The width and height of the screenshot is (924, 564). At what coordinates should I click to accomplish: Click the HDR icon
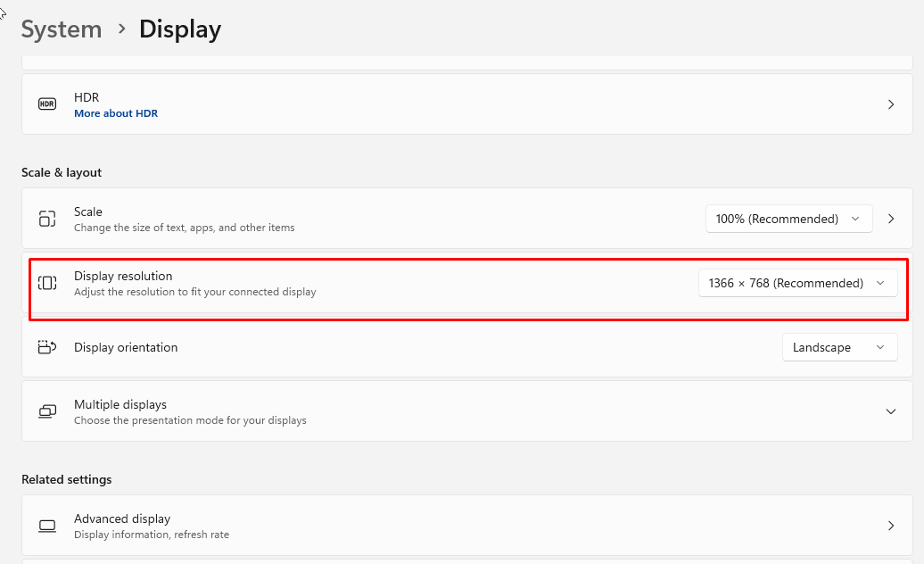[x=46, y=104]
